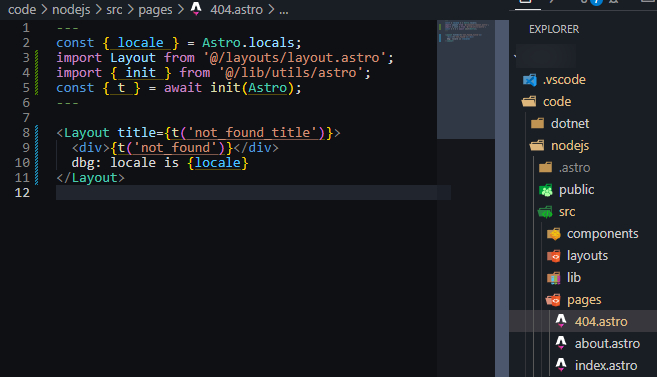Screen dimensions: 657x377
Task: Click the editor vertical scrollbar
Action: [502, 198]
